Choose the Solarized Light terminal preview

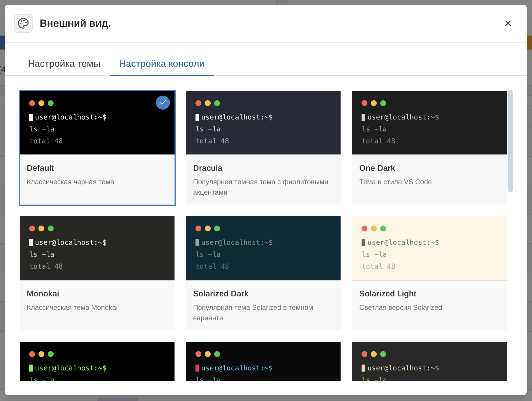429,248
